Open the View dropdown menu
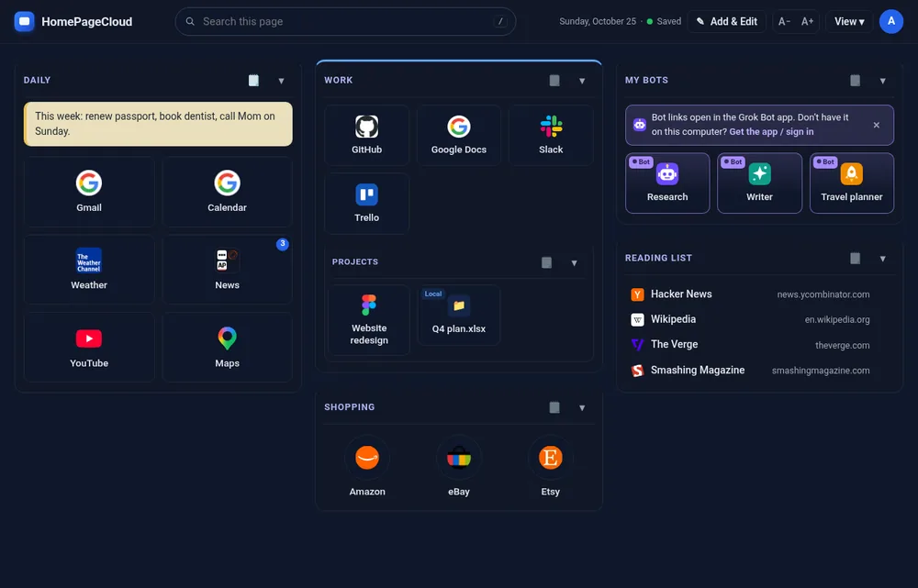 tap(849, 22)
